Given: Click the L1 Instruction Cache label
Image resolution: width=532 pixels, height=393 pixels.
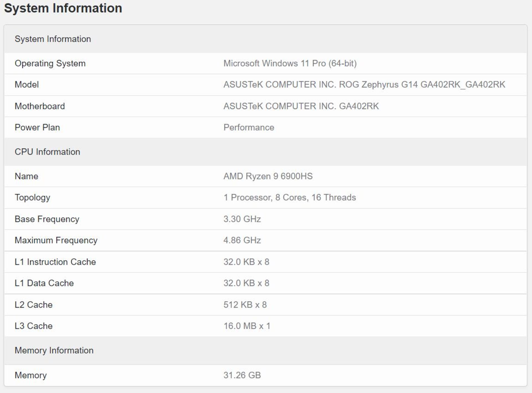Looking at the screenshot, I should coord(55,262).
